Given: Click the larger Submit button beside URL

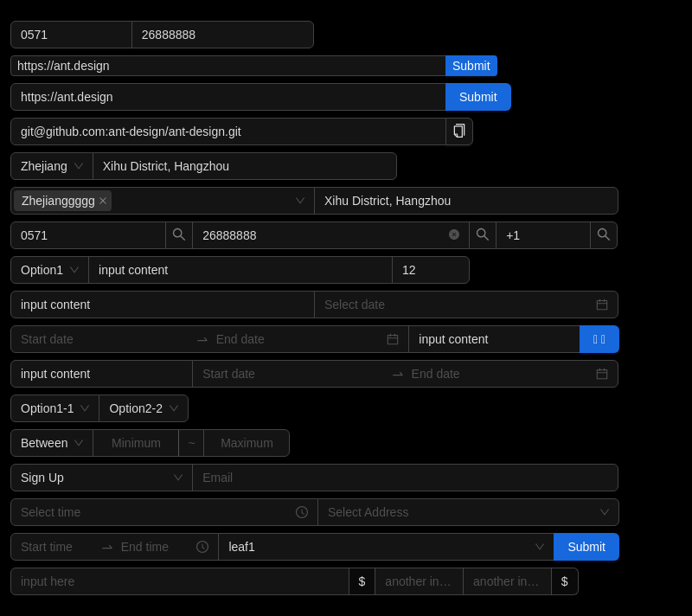Looking at the screenshot, I should click(x=478, y=97).
